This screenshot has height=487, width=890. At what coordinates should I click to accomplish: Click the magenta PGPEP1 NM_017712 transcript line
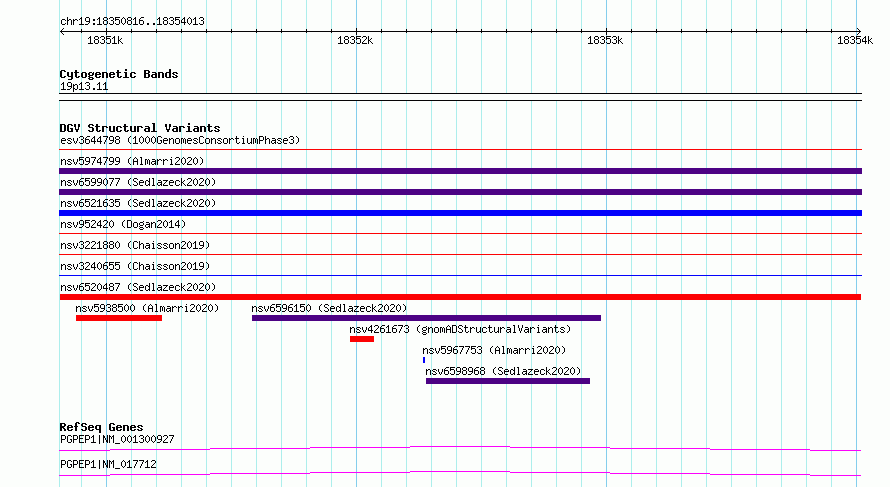[460, 473]
